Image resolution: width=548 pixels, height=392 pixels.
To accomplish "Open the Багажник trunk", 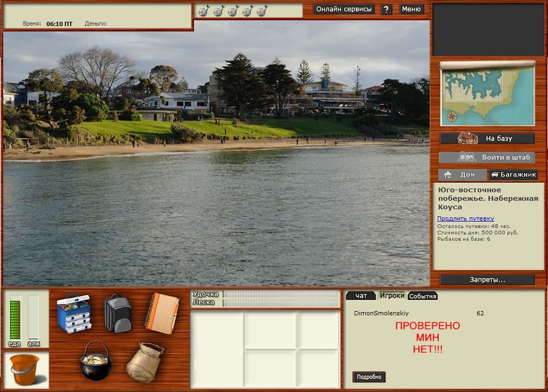I will 513,174.
